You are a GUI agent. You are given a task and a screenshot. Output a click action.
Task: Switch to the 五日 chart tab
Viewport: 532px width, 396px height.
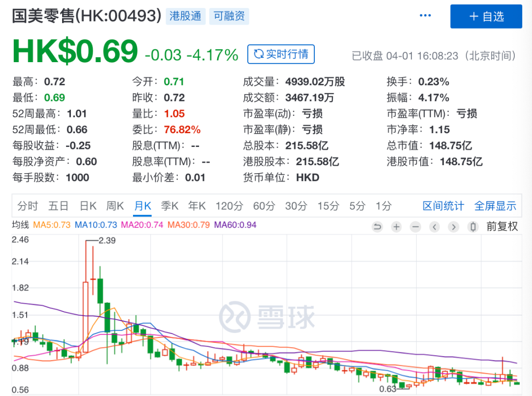58,206
